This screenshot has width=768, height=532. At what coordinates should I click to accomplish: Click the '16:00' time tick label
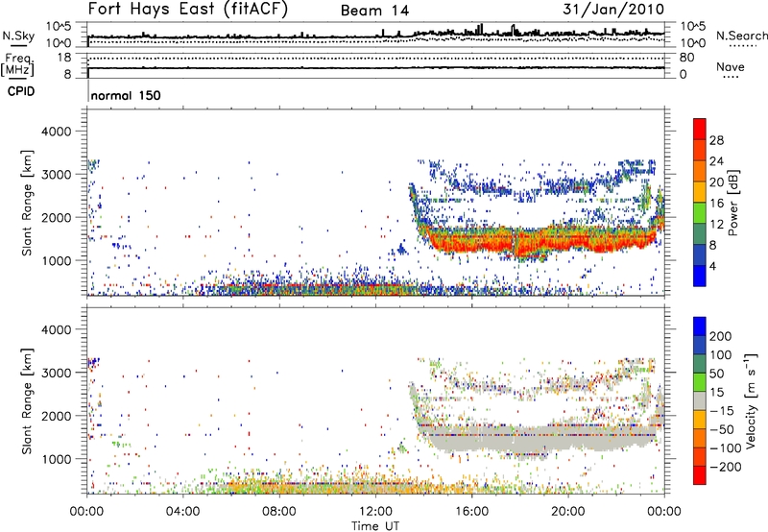point(471,512)
